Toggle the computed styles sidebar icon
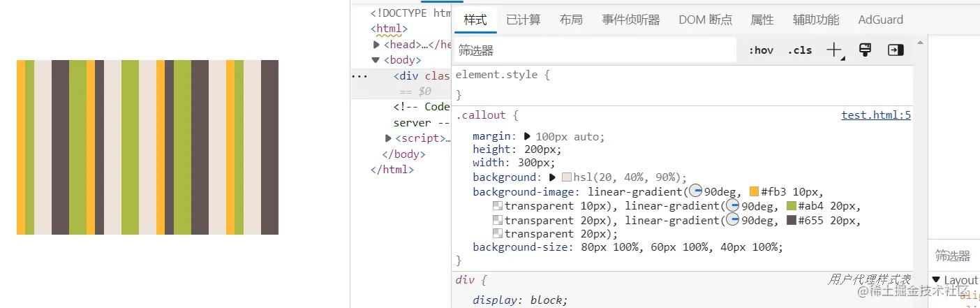 click(896, 50)
